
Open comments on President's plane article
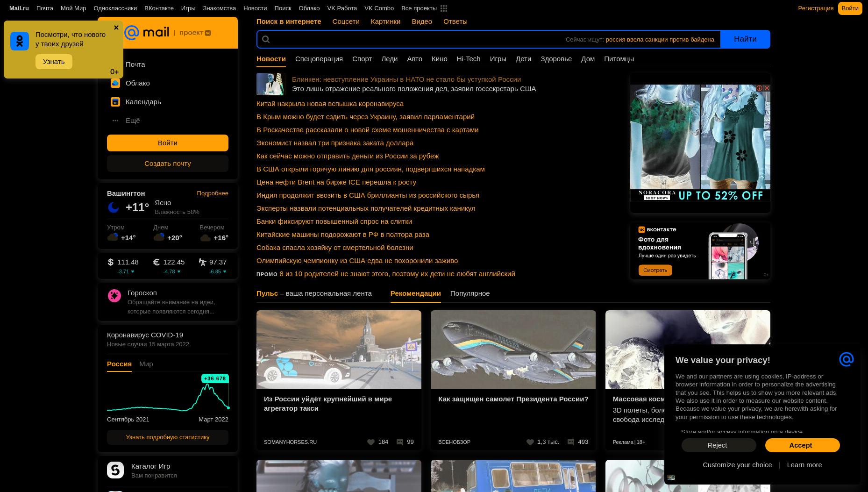coord(571,442)
